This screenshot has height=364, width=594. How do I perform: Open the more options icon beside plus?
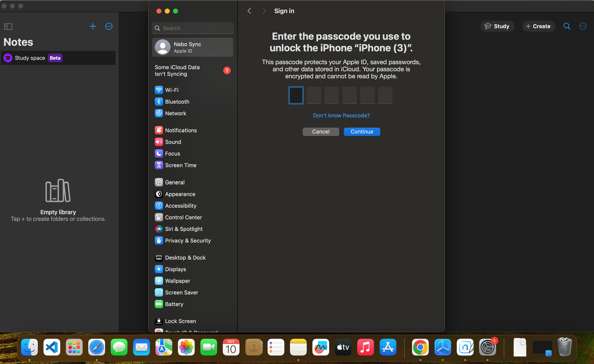click(109, 26)
